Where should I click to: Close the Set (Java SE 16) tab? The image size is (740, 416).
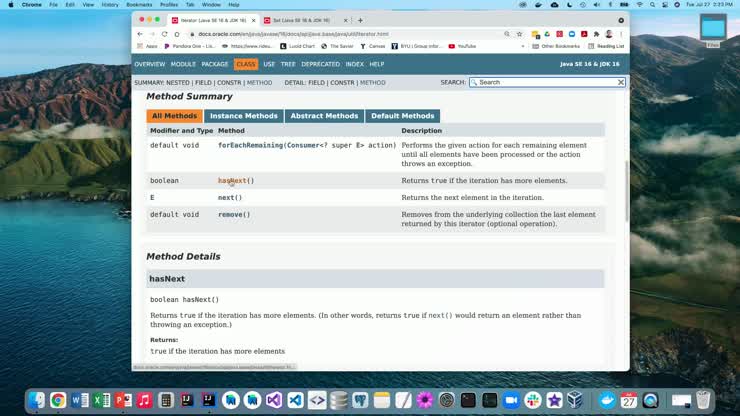tap(345, 20)
